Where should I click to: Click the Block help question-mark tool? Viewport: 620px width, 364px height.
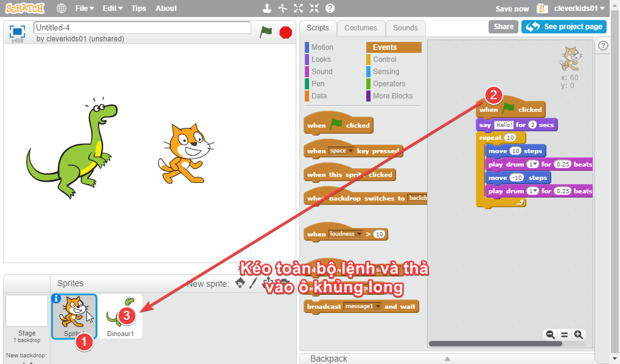tap(330, 9)
